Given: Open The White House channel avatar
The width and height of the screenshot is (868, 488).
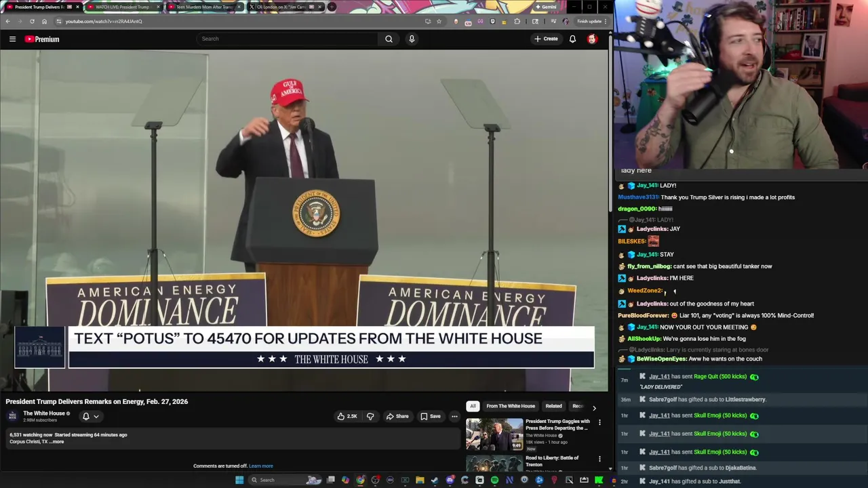Looking at the screenshot, I should [12, 416].
